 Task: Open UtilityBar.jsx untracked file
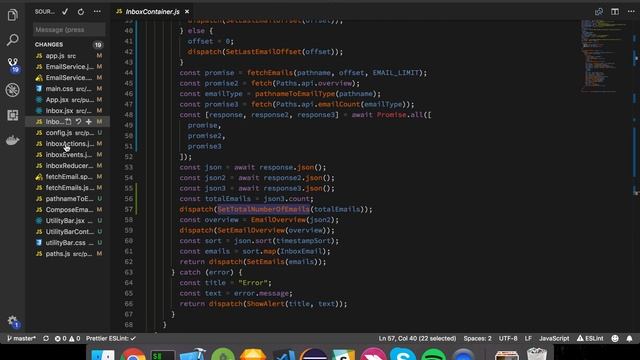coord(68,221)
